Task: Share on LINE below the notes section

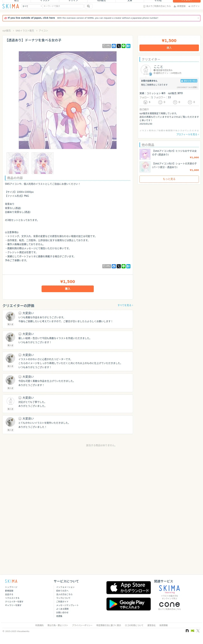Action: pos(123,266)
